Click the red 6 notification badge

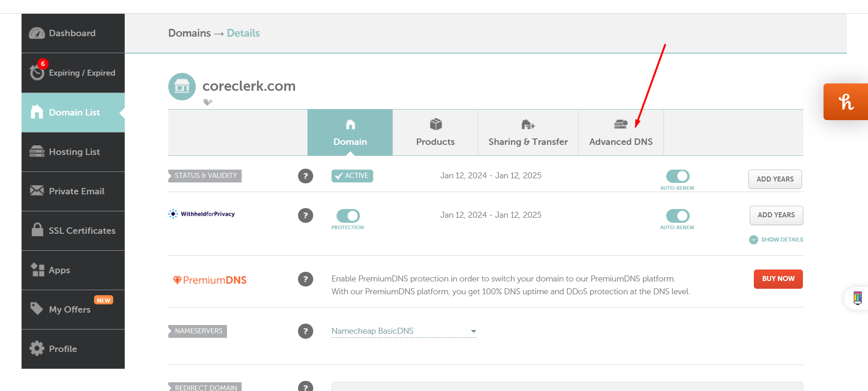[43, 64]
